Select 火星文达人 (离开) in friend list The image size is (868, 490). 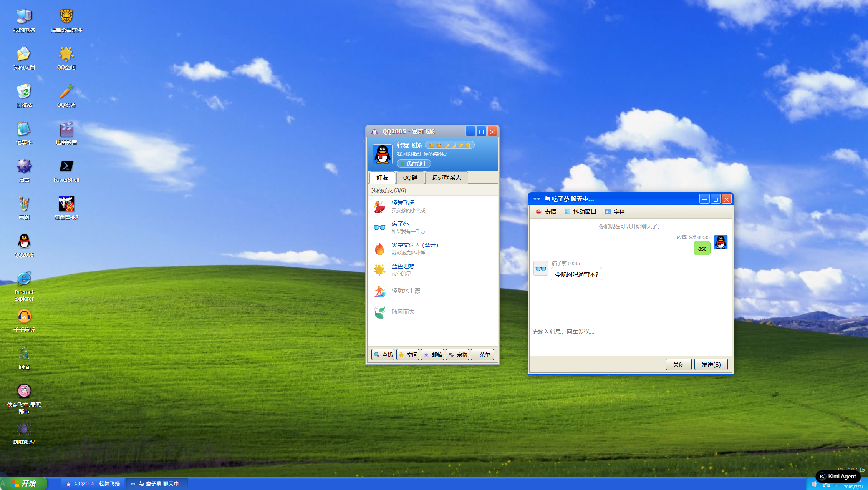pyautogui.click(x=432, y=249)
